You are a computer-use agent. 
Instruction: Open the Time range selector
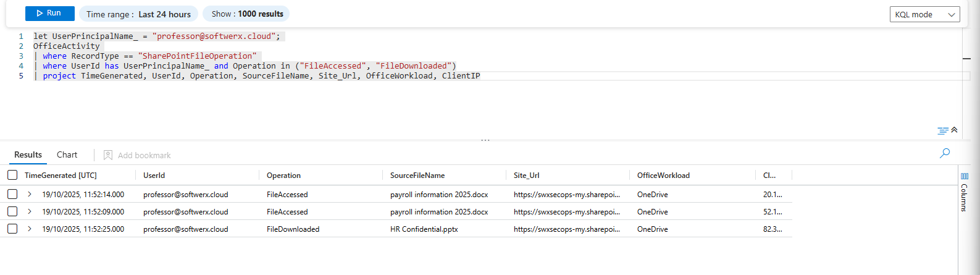point(139,14)
